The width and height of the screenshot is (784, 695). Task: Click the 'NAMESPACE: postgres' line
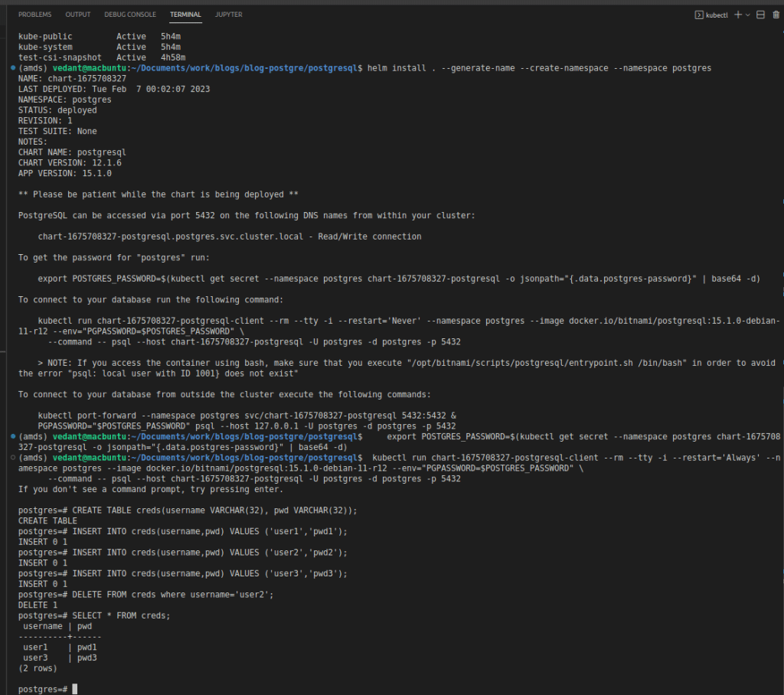tap(64, 100)
